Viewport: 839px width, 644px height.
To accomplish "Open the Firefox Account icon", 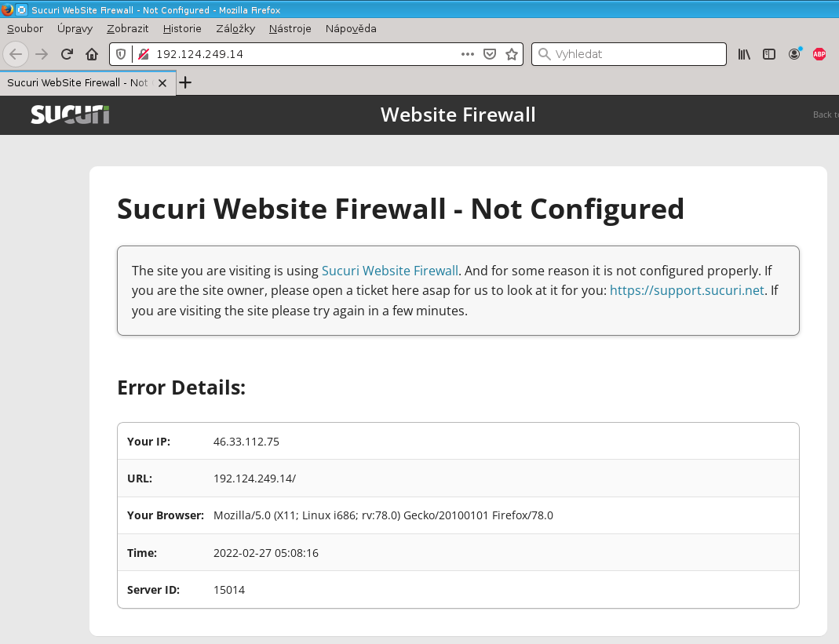I will 795,54.
